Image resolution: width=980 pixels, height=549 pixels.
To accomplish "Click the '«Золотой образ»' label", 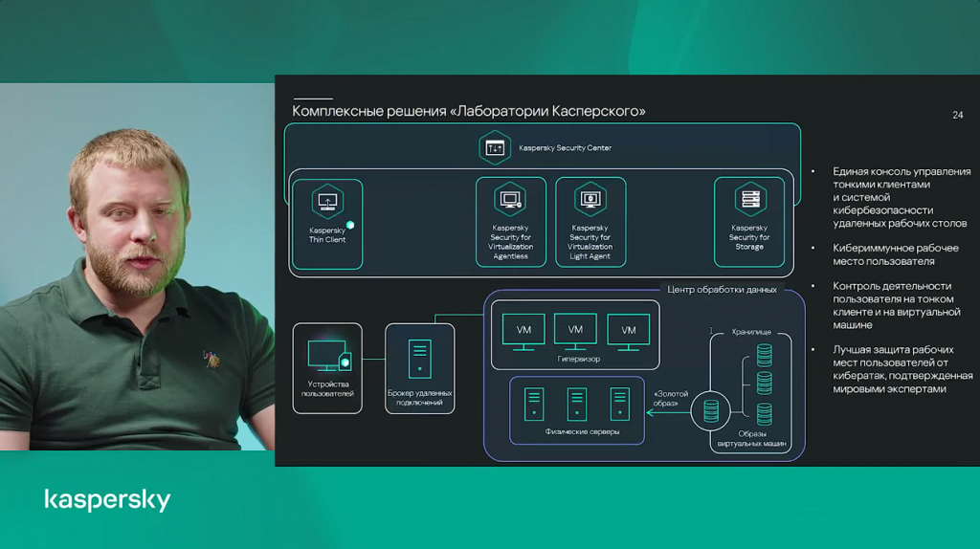I will [x=671, y=399].
